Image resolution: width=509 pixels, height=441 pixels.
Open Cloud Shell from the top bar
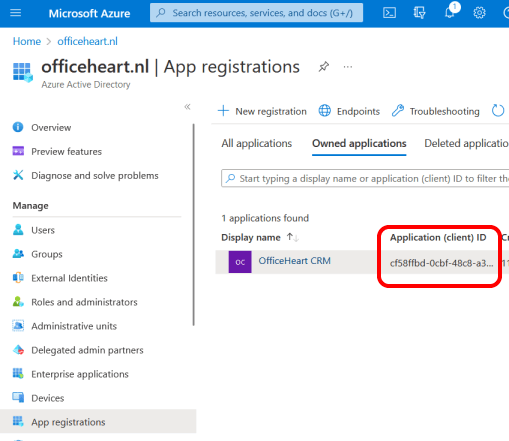[389, 13]
